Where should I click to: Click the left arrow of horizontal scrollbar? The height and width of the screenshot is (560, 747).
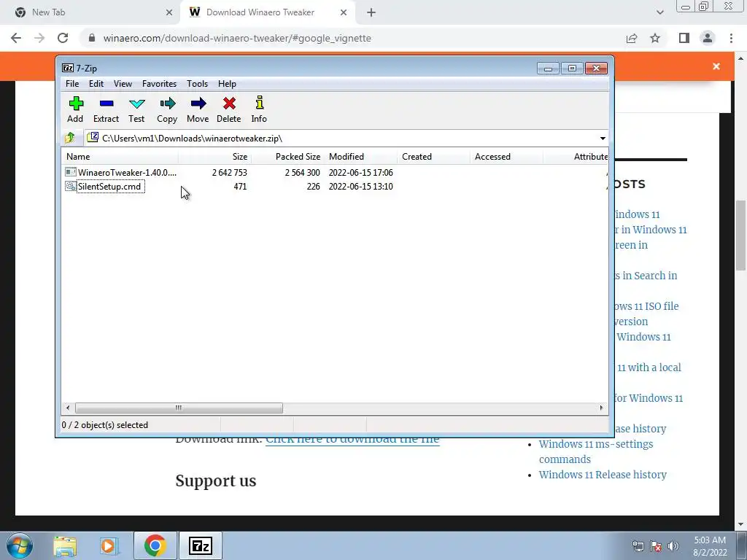click(x=68, y=408)
